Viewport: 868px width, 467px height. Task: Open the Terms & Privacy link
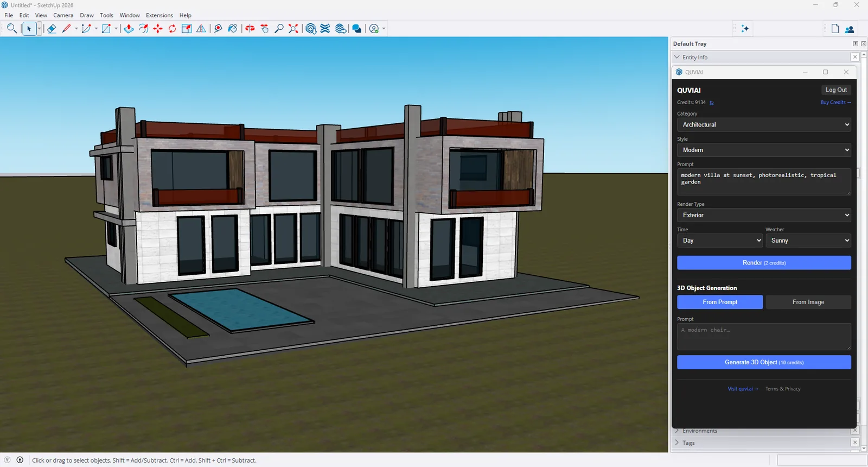click(783, 389)
